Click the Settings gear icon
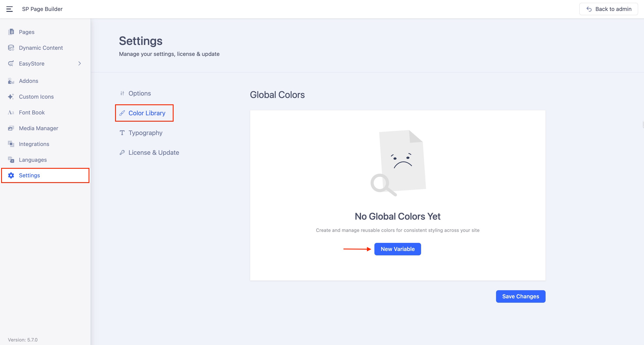Screen dimensions: 644x345 pos(11,176)
